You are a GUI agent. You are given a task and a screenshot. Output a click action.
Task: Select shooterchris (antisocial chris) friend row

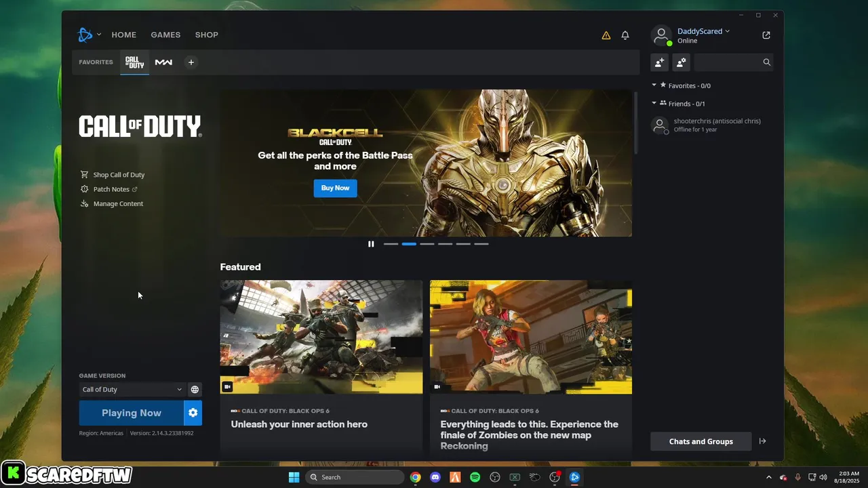712,125
